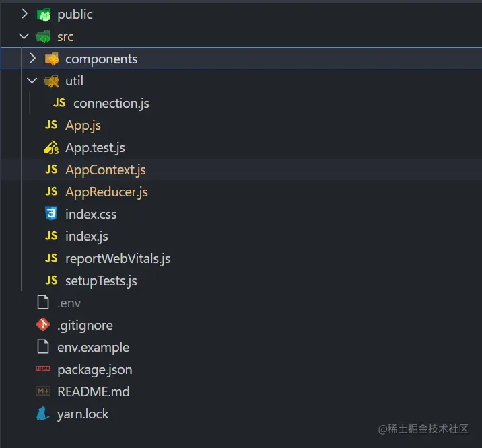This screenshot has height=448, width=482.
Task: Click the App.test.js test file icon
Action: (51, 147)
